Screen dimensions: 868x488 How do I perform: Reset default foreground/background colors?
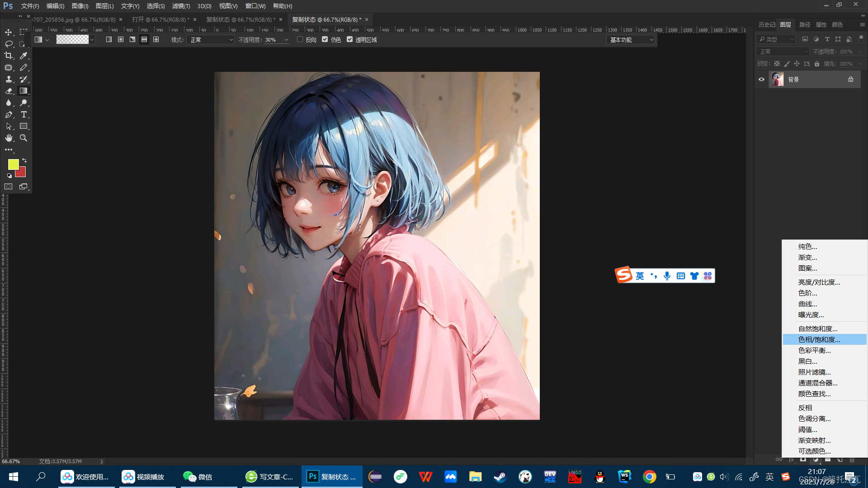(x=9, y=175)
